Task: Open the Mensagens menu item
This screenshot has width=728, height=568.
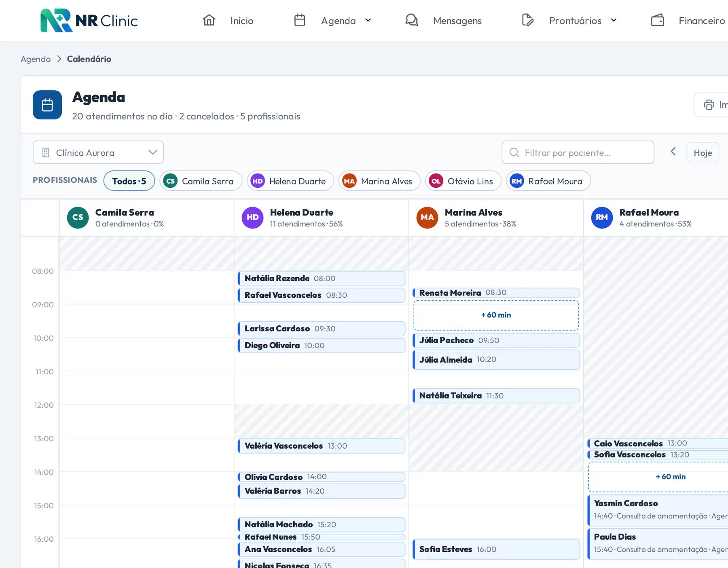Action: click(x=457, y=21)
